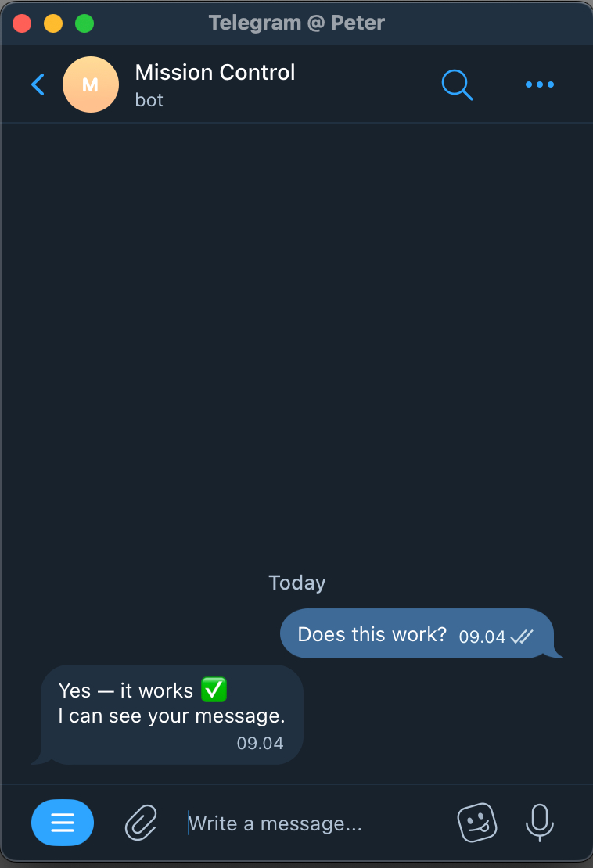Go back using the chat header arrow
This screenshot has width=593, height=868.
(x=38, y=84)
